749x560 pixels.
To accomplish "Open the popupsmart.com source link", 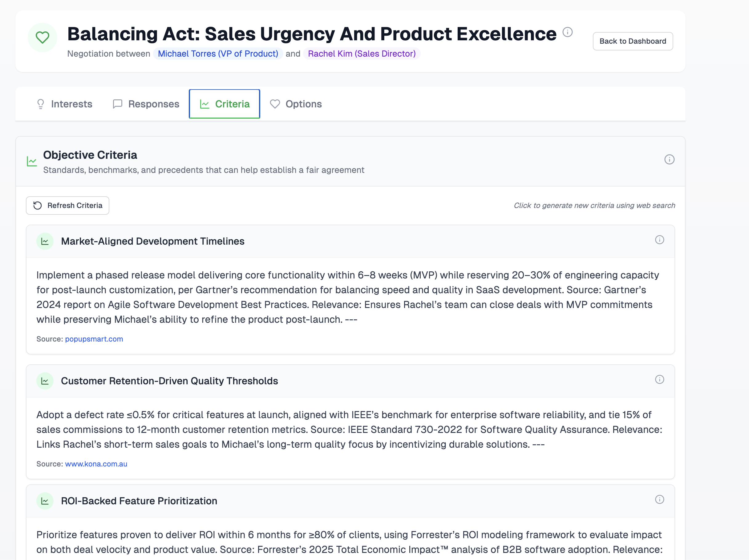I will [x=94, y=339].
